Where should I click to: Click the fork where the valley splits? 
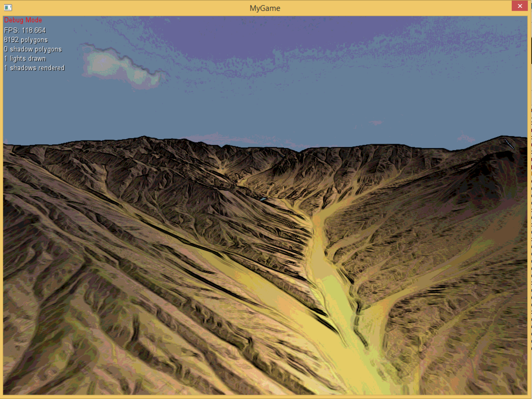click(314, 218)
